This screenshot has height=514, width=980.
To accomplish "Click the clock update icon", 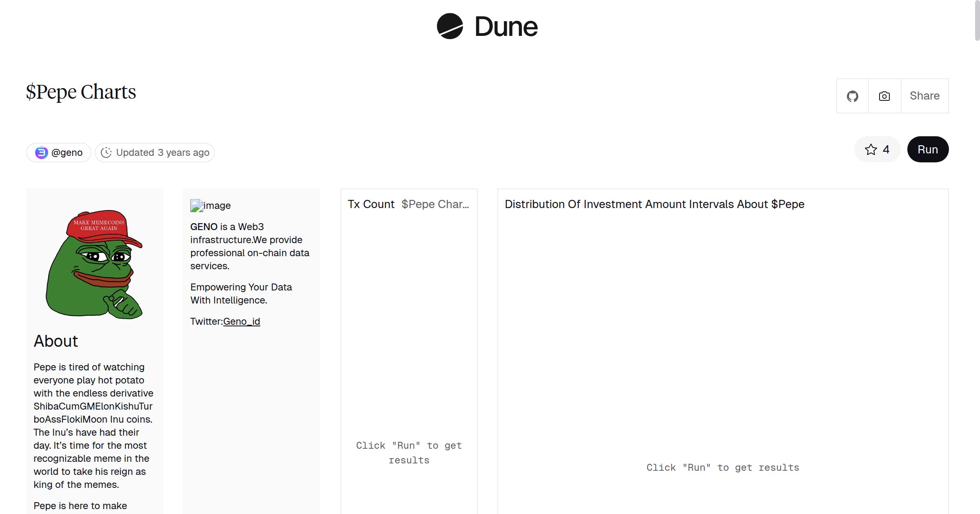I will [x=106, y=153].
